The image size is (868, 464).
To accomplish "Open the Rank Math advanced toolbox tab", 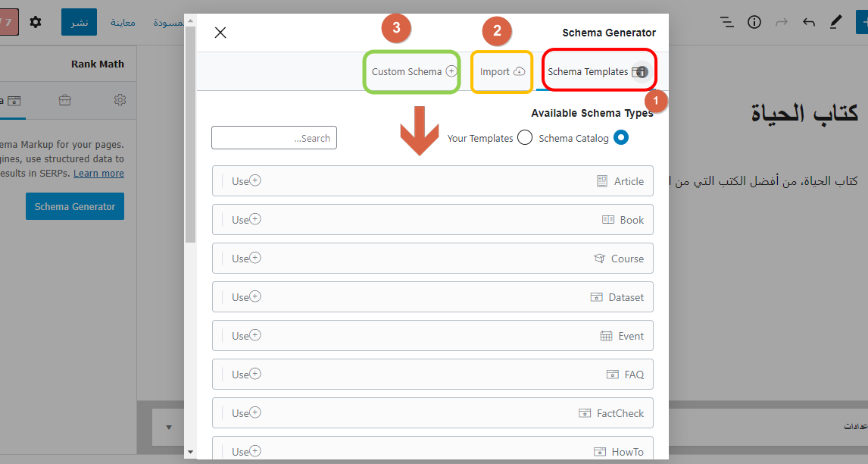I will coord(65,100).
